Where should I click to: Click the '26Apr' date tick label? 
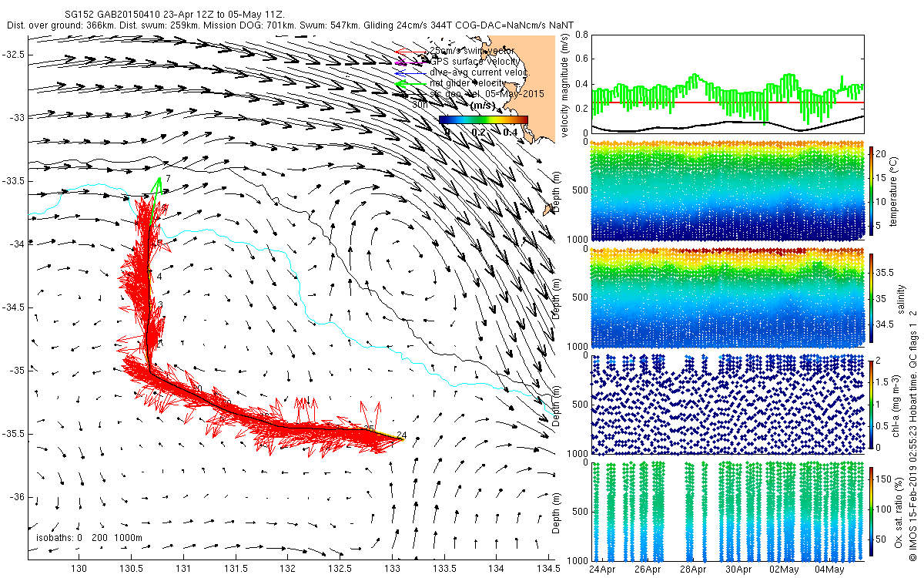pyautogui.click(x=648, y=570)
